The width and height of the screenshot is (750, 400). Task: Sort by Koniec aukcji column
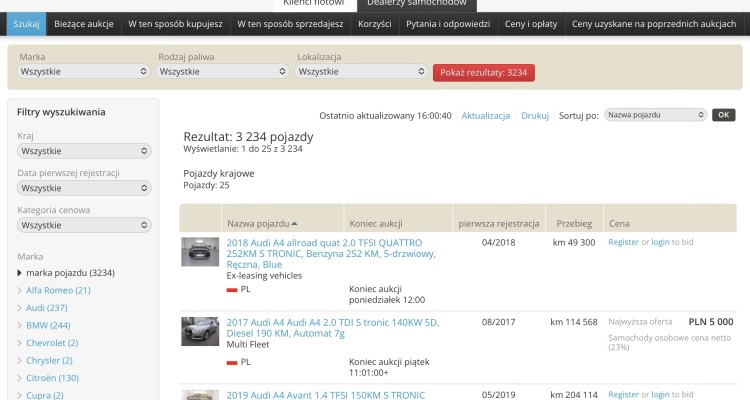point(376,223)
